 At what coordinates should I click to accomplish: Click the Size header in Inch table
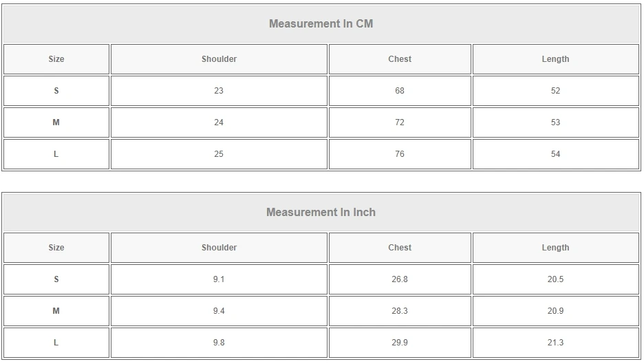point(56,248)
